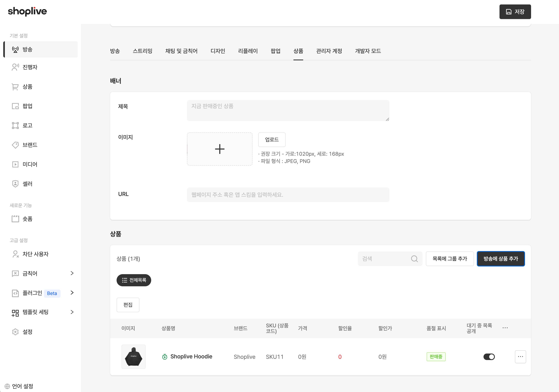Toggle 대기 중 목록 공개 for Shoplive Hoodie
559x392 pixels.
point(489,357)
